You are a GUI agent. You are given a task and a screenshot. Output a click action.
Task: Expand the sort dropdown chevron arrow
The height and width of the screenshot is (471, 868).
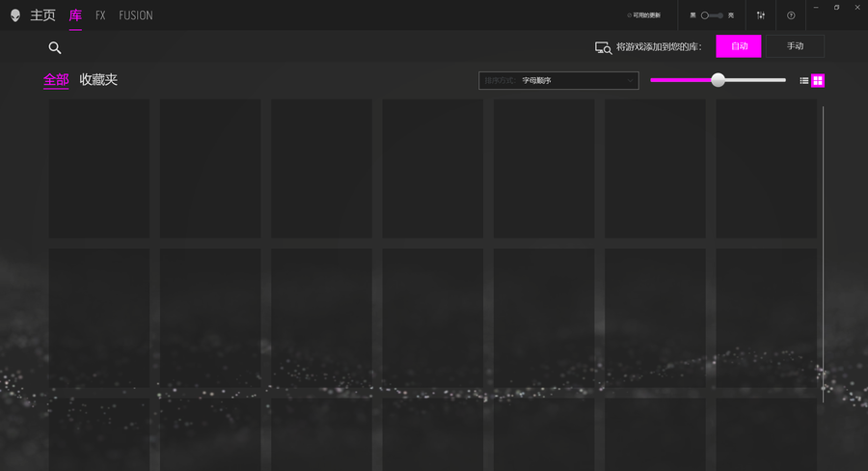pyautogui.click(x=630, y=81)
